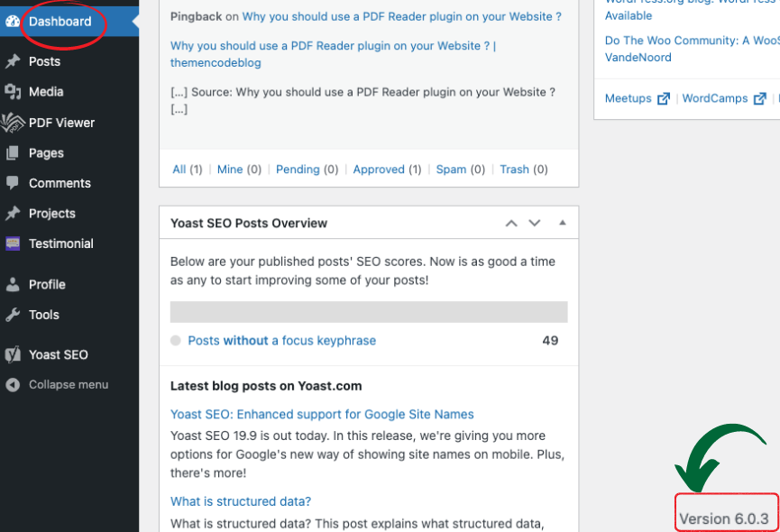This screenshot has width=780, height=532.
Task: Filter comments by Mine
Action: (230, 170)
